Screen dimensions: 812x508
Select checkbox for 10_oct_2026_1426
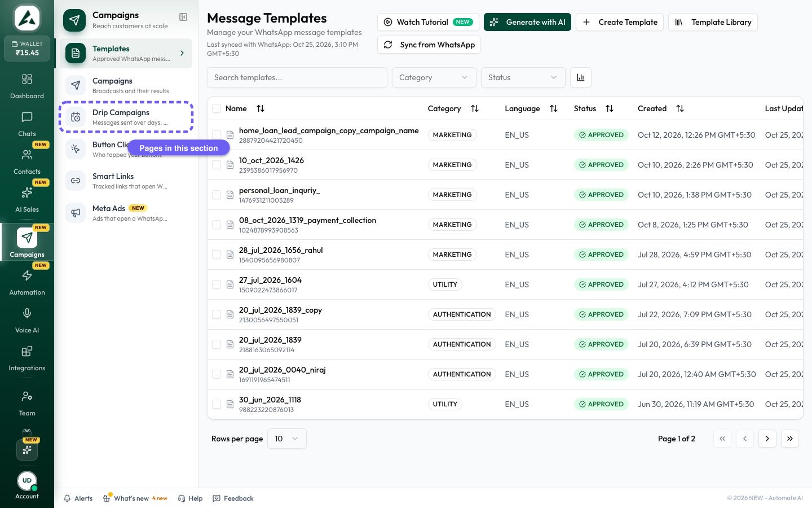(x=217, y=165)
